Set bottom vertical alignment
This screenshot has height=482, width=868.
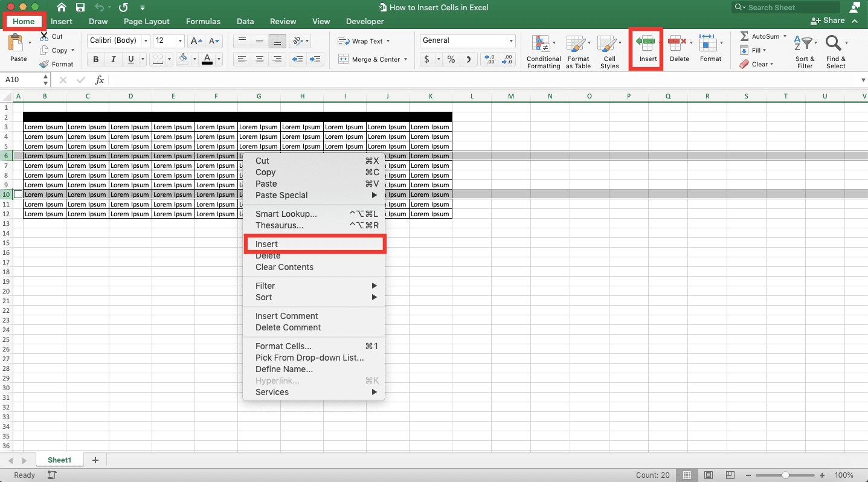click(277, 41)
